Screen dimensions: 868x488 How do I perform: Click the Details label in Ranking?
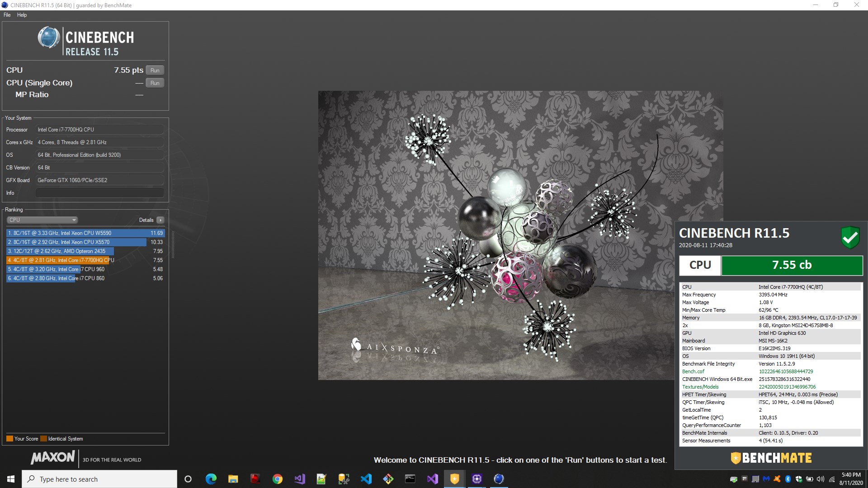click(146, 220)
